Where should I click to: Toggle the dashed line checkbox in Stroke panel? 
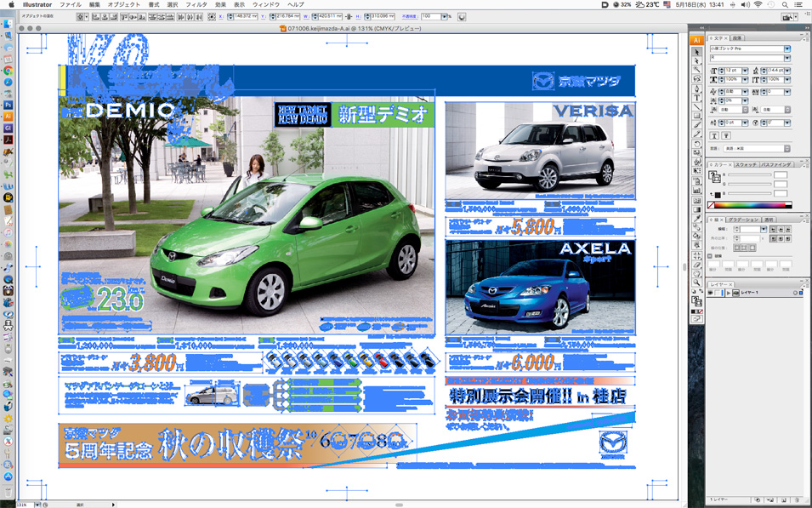coord(711,256)
